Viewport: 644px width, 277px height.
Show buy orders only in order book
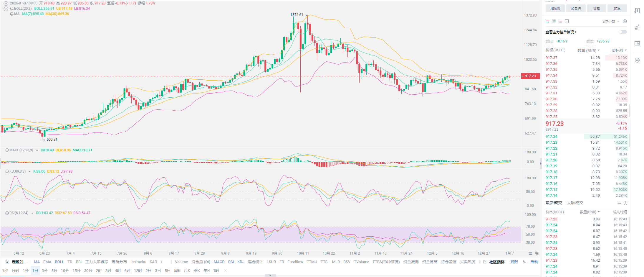(x=554, y=21)
